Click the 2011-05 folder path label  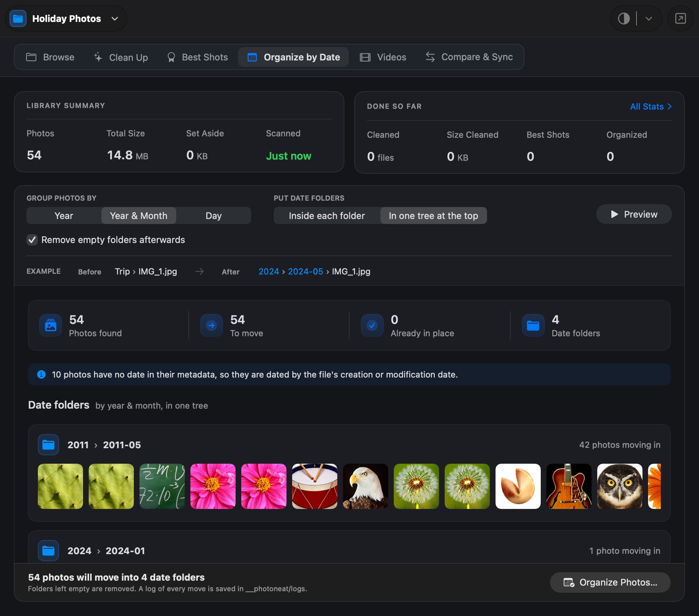104,445
